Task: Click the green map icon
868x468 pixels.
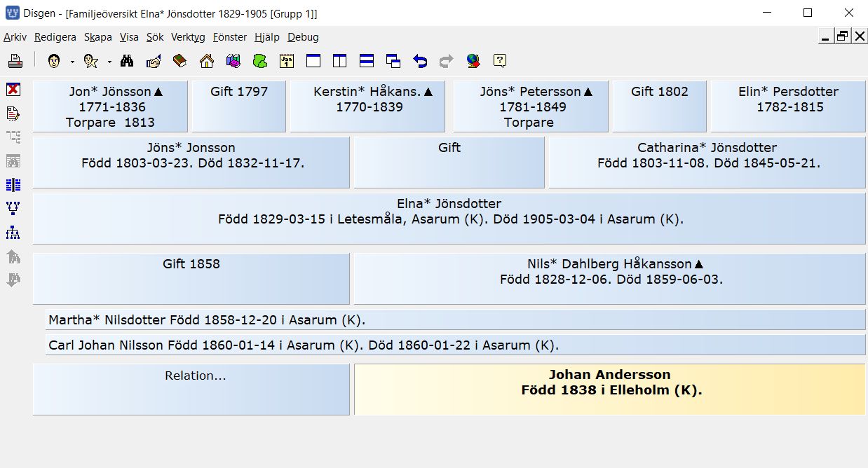Action: (260, 61)
